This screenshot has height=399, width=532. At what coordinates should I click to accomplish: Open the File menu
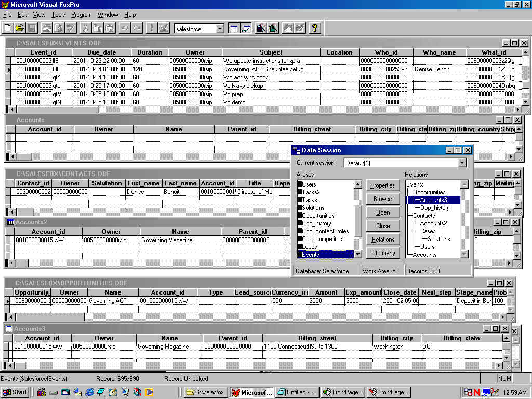(7, 15)
